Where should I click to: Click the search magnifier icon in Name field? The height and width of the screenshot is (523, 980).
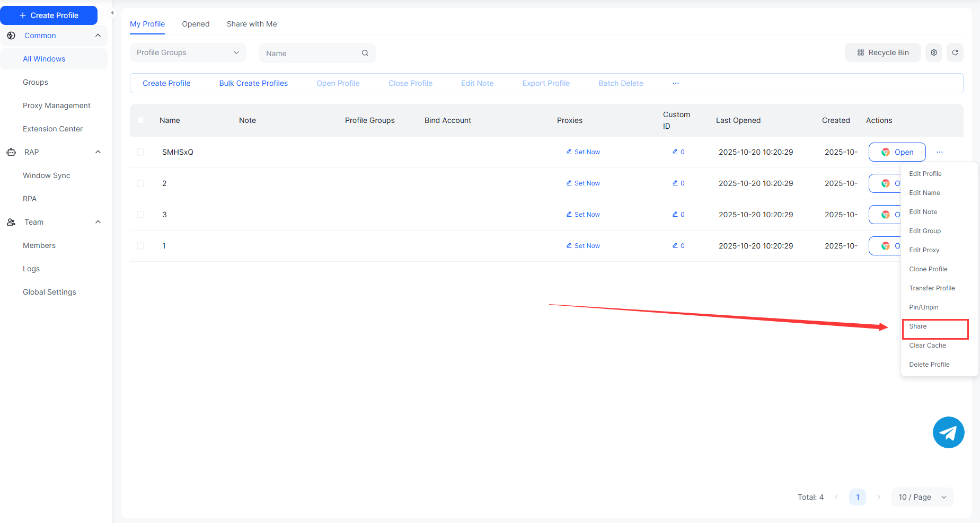365,53
